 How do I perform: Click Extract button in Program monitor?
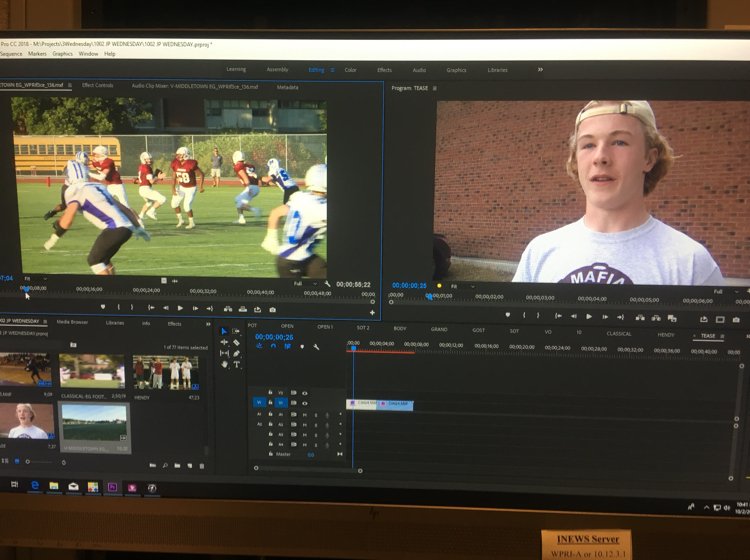656,318
